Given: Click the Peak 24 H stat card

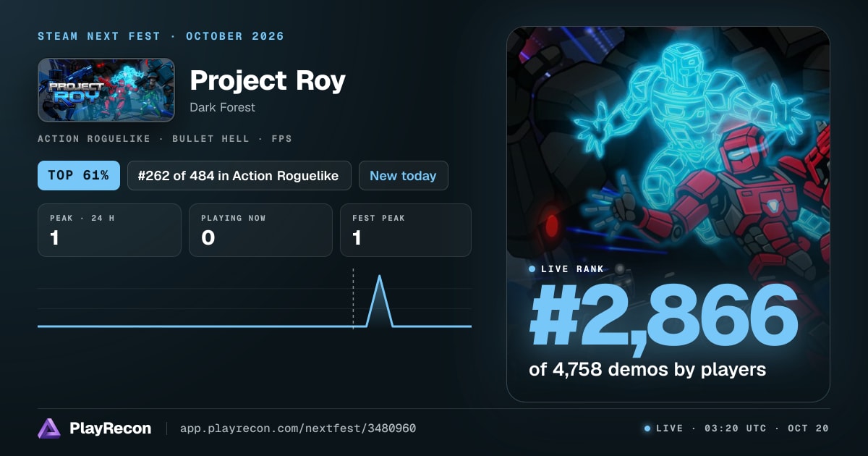Looking at the screenshot, I should pos(109,230).
